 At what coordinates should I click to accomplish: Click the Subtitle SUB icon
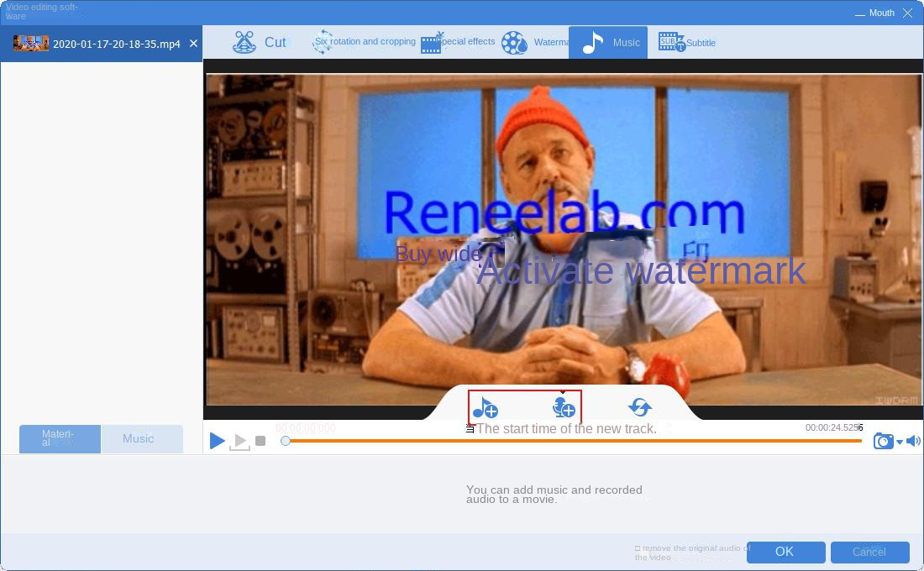[671, 42]
